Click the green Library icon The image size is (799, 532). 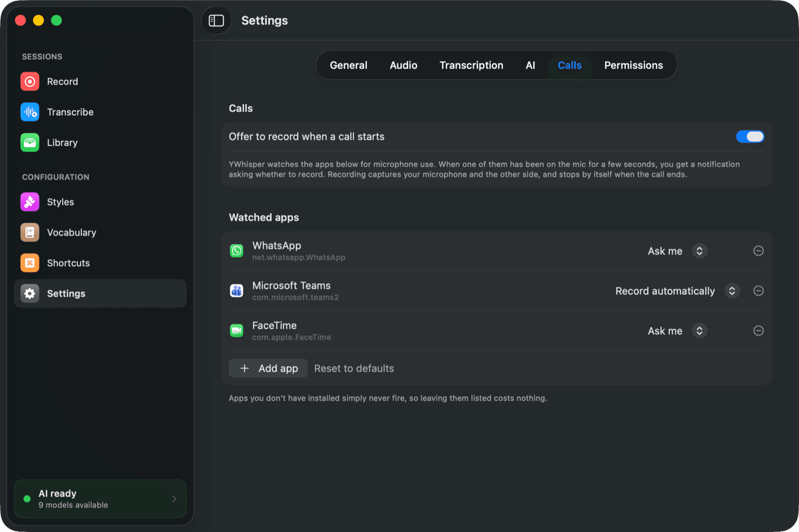30,142
